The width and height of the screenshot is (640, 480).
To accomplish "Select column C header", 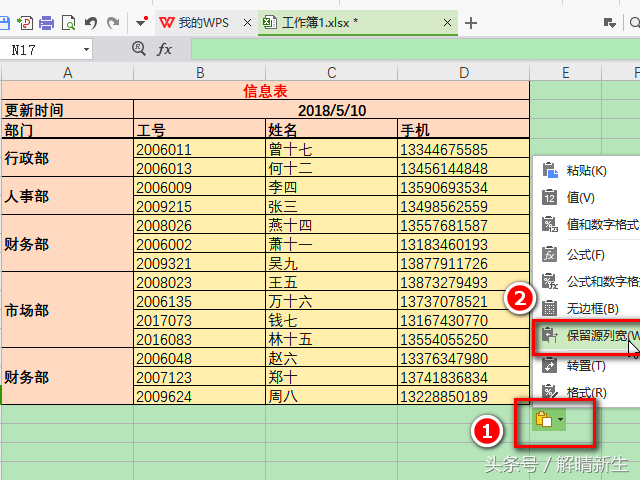I will (331, 72).
